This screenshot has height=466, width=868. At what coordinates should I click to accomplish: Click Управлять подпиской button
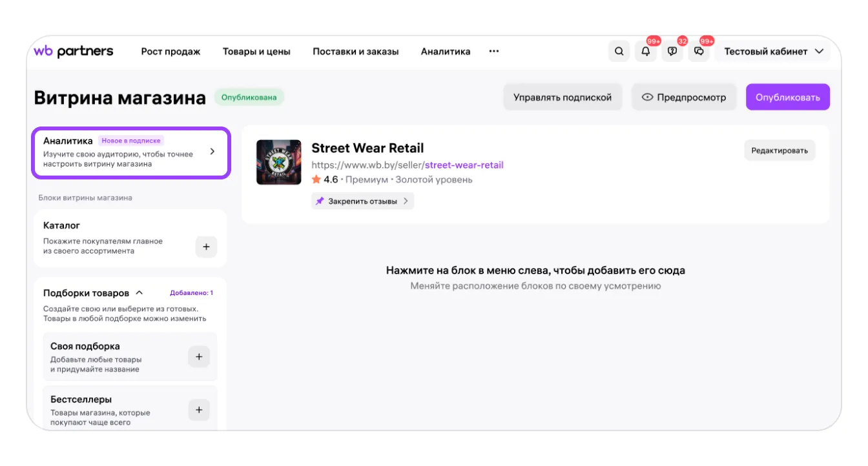562,97
